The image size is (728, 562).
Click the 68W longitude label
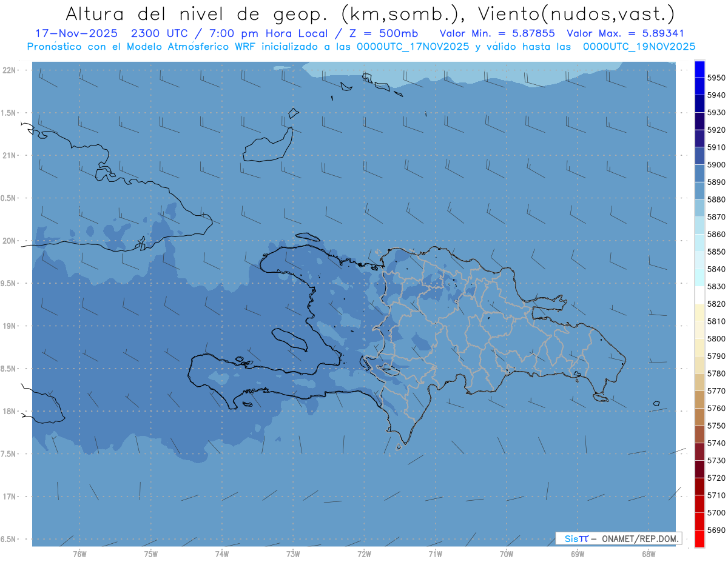tap(649, 554)
